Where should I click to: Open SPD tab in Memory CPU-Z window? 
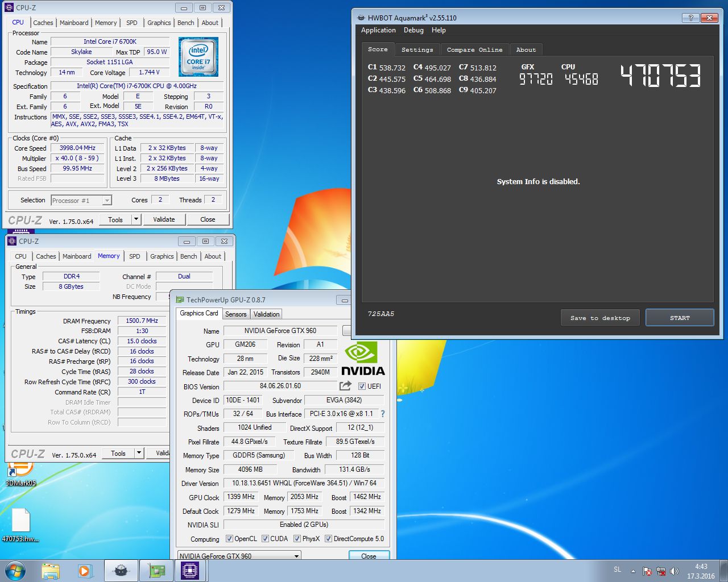coord(135,256)
